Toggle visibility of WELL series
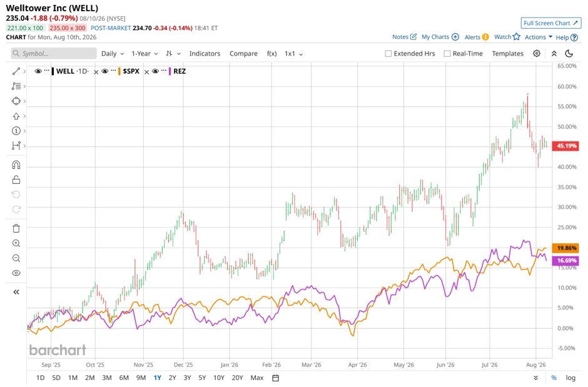 click(38, 71)
